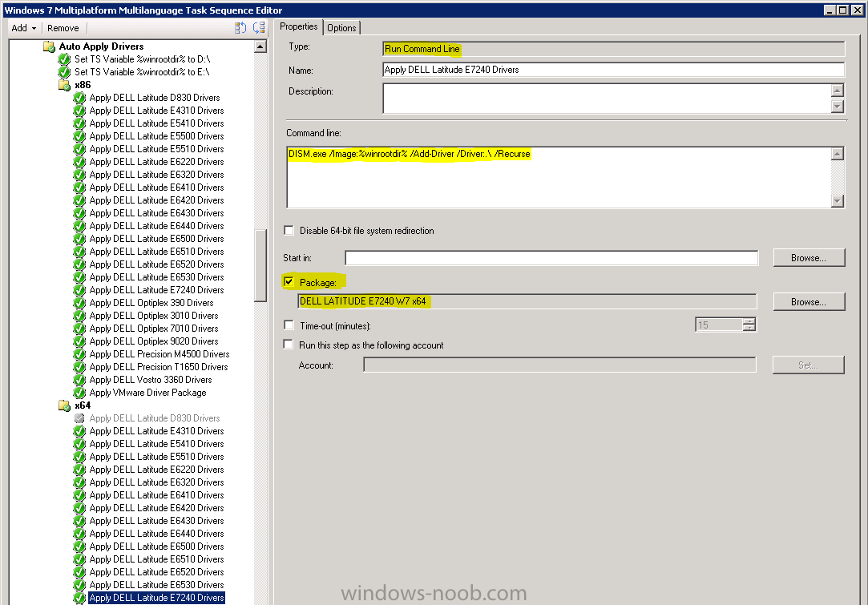Click the Move Up toolbar icon

point(240,28)
